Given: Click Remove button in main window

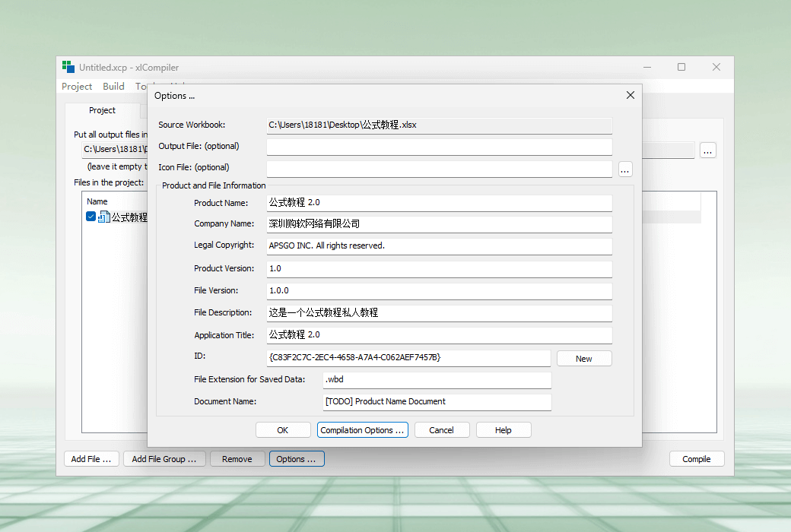Looking at the screenshot, I should [x=237, y=459].
